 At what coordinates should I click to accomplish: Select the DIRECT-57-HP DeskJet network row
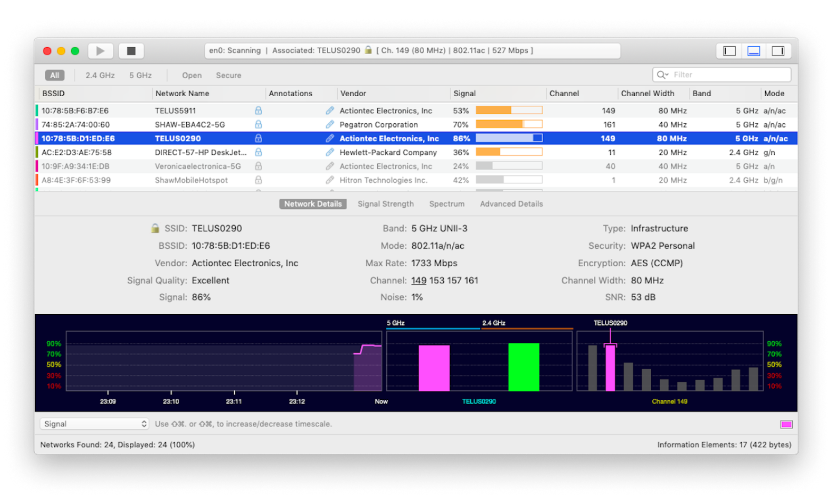[416, 152]
